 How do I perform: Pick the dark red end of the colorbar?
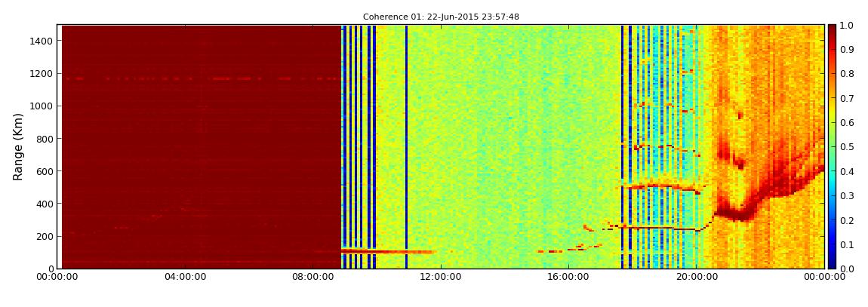coord(832,30)
